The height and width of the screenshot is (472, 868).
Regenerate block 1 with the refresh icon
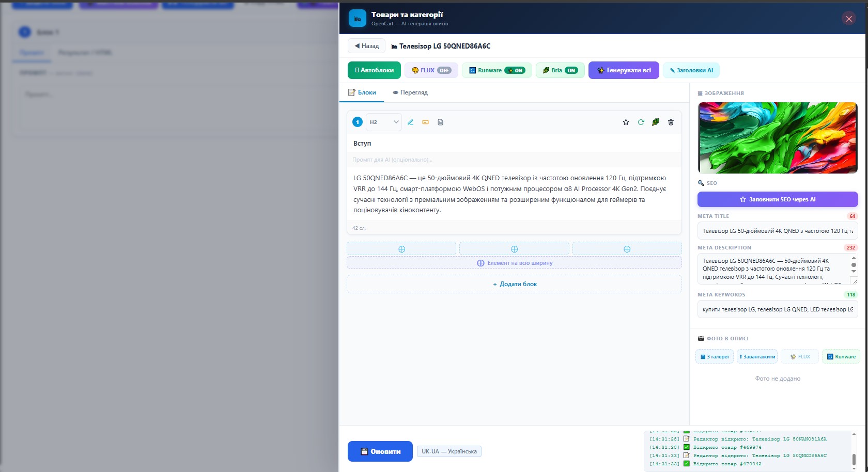tap(641, 122)
